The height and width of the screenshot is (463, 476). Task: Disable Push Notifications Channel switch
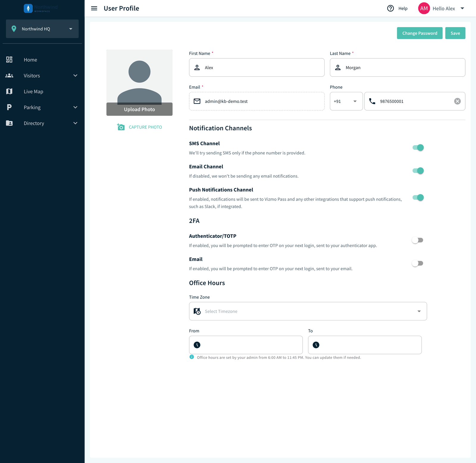point(418,198)
